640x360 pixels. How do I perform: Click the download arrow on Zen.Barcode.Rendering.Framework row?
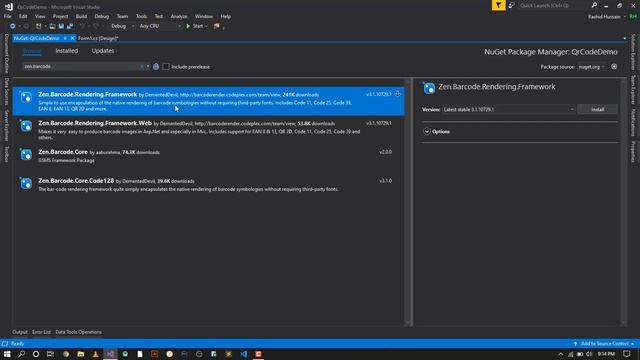coord(398,94)
